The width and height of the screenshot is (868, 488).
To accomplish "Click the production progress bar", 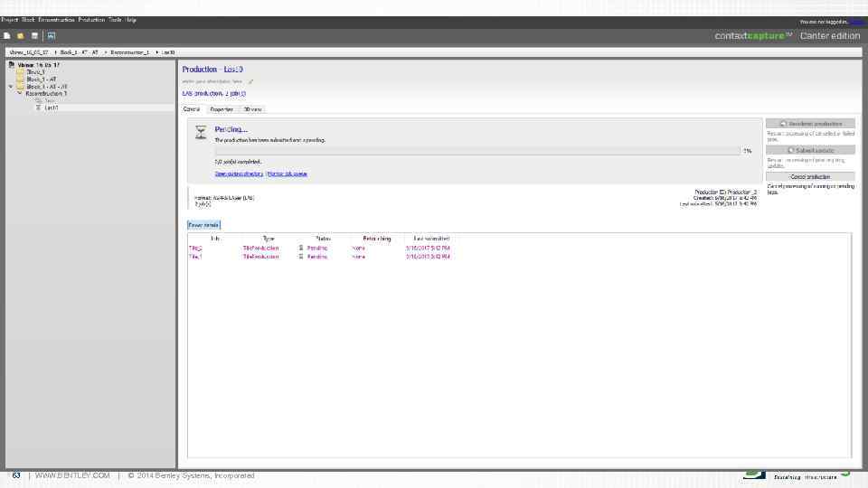I will 477,151.
